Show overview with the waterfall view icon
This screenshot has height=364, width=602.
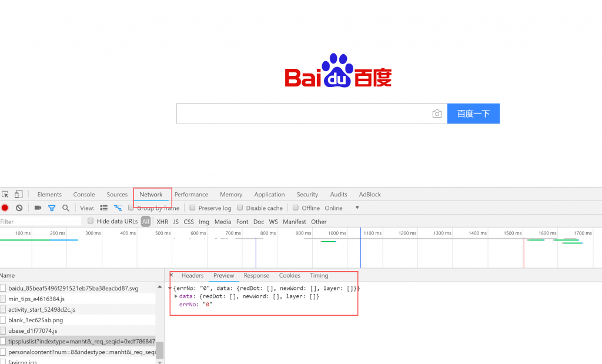[x=118, y=208]
